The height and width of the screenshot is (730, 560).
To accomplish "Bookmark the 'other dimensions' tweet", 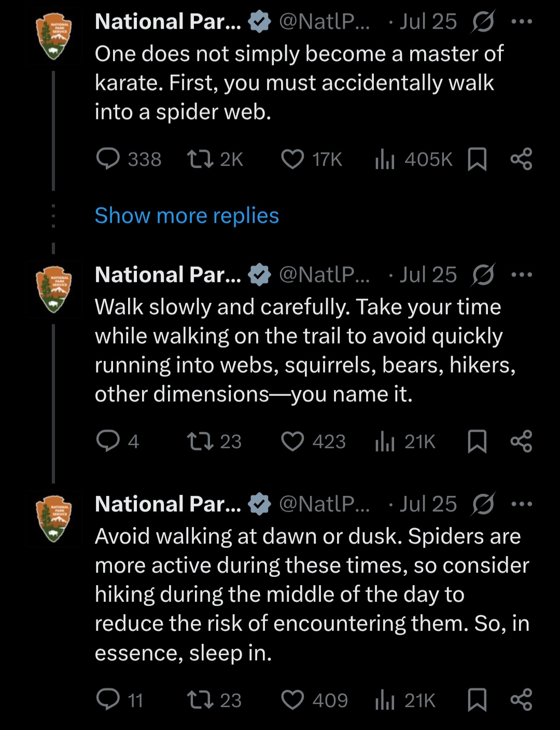I will coord(477,441).
